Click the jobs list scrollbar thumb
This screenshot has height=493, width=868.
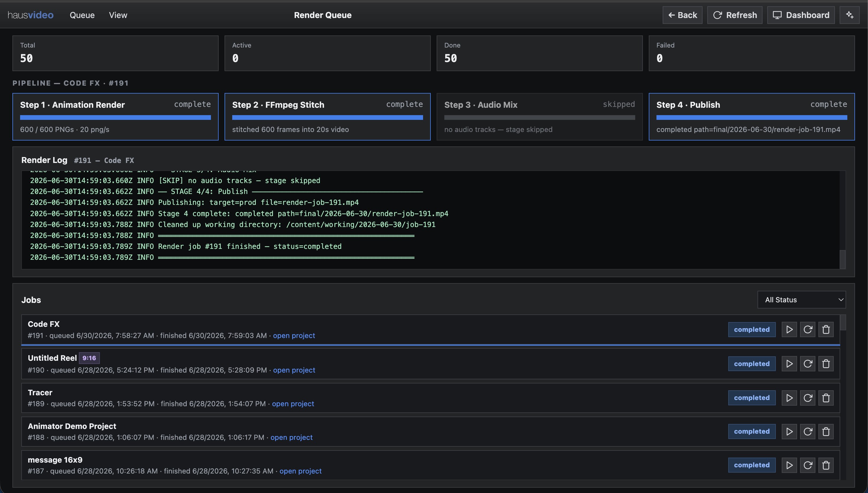pos(843,322)
